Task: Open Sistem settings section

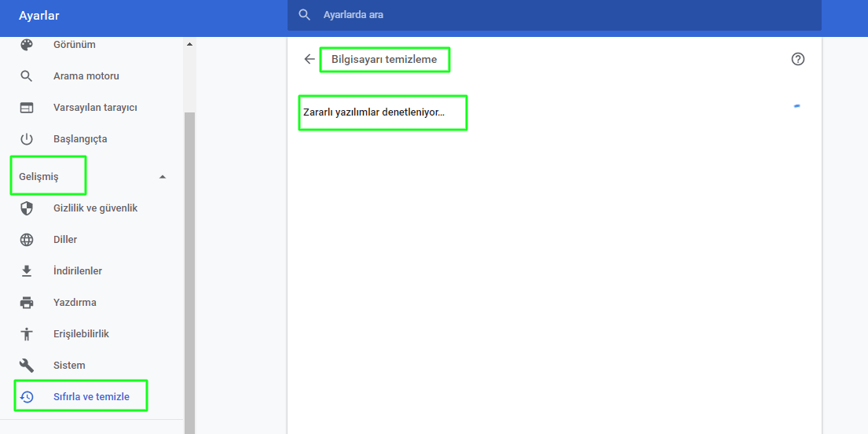Action: coord(69,366)
